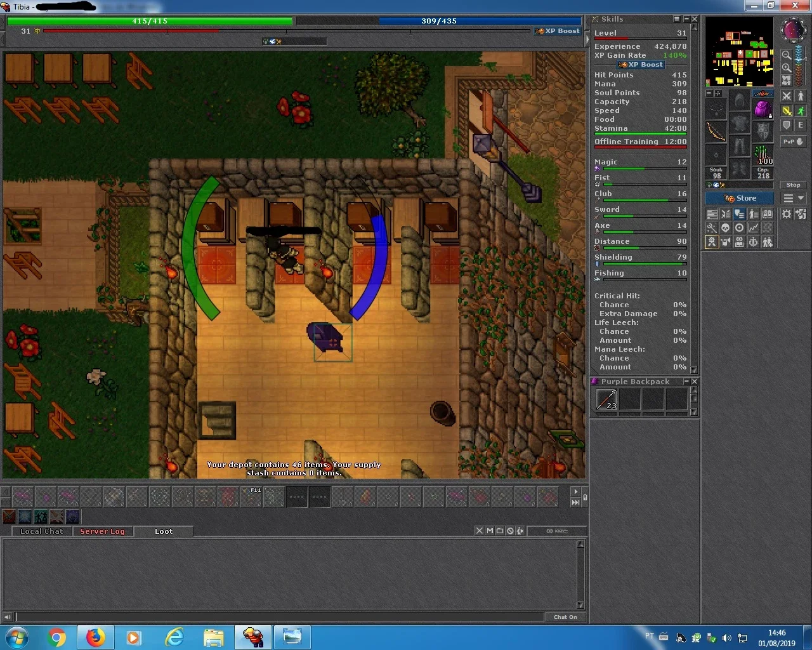Focus the chat input field
Screen dimensions: 812x650
(279, 617)
